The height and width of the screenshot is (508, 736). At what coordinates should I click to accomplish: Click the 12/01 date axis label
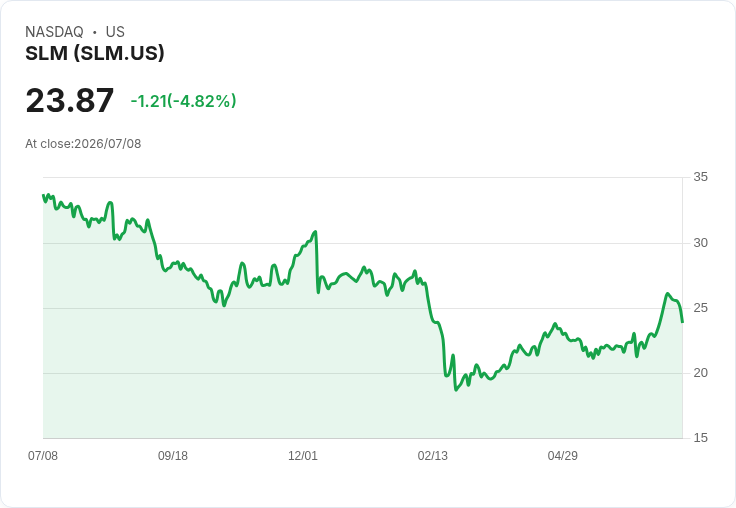coord(303,456)
